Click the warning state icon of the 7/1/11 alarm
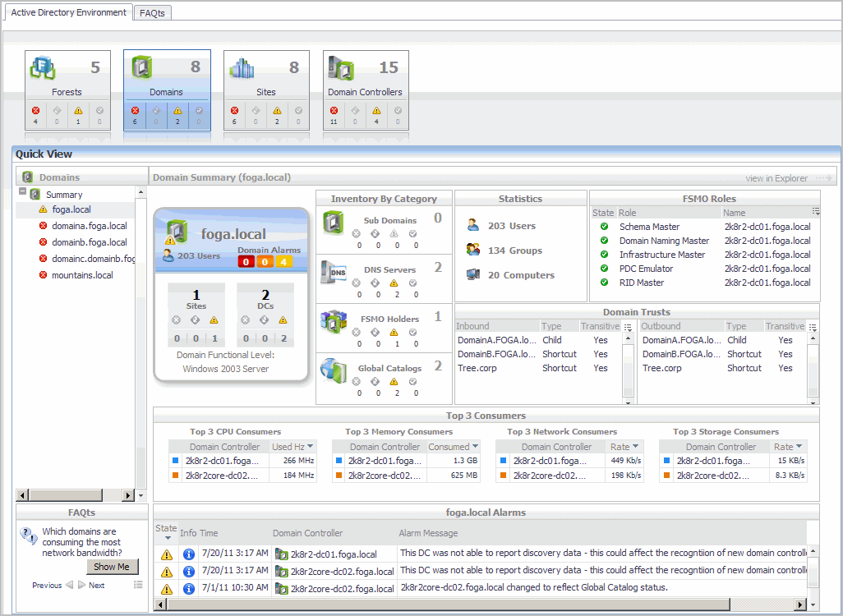 coord(167,589)
